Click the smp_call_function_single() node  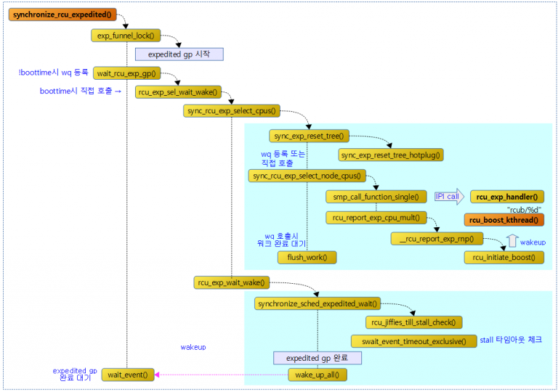tap(375, 197)
